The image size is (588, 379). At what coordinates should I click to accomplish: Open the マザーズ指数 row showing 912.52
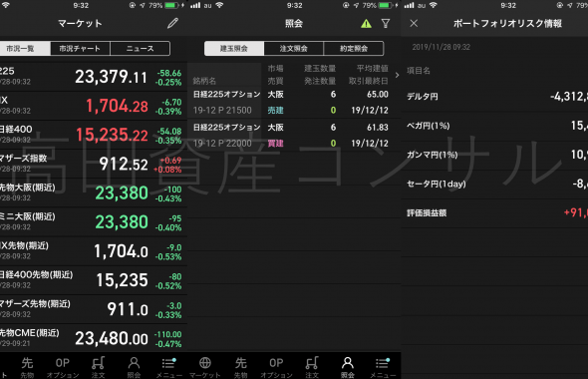pos(93,164)
